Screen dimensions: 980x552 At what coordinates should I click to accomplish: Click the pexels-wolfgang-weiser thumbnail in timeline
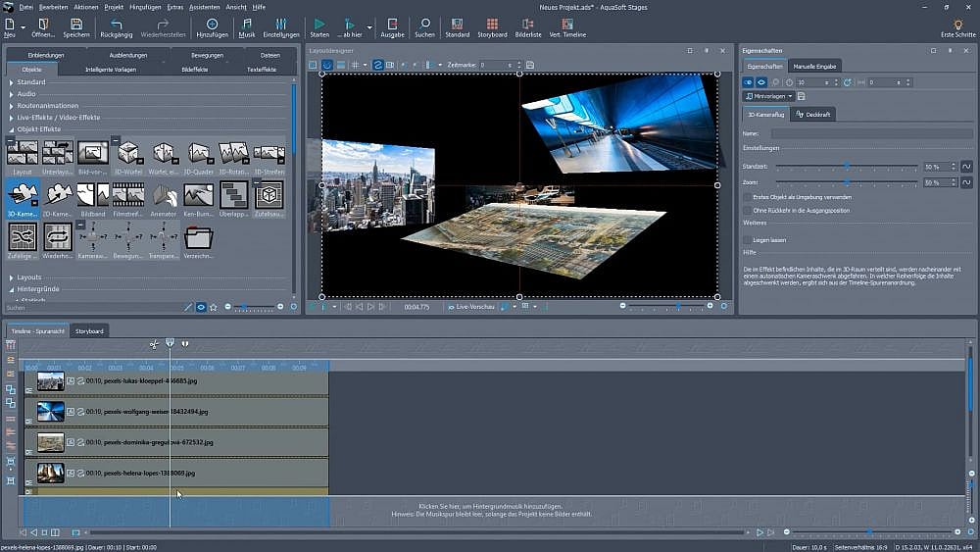coord(50,412)
